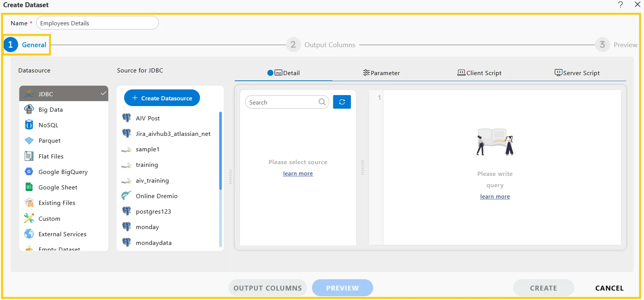
Task: Click the Flat Files icon
Action: [x=29, y=156]
